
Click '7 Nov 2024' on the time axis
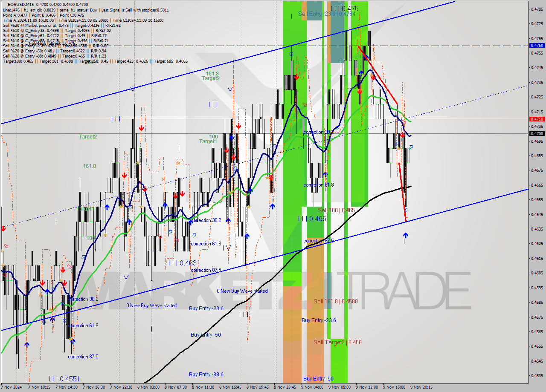pos(11,387)
